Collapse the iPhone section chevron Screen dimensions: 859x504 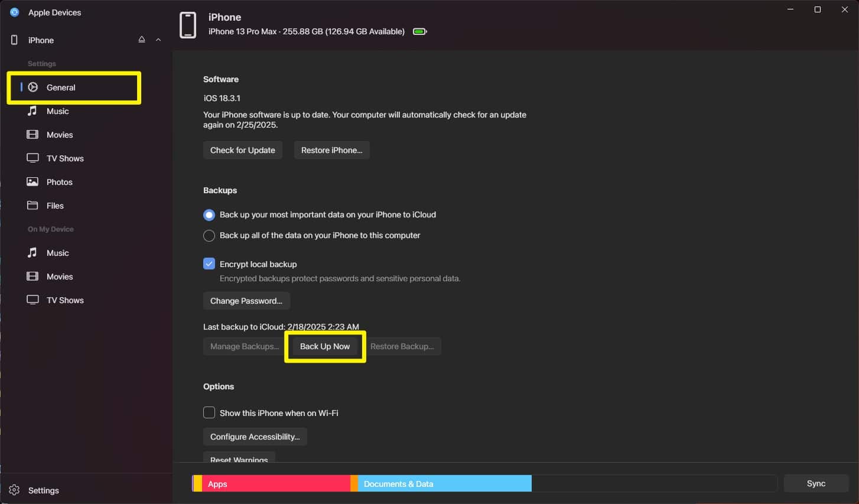[x=158, y=40]
